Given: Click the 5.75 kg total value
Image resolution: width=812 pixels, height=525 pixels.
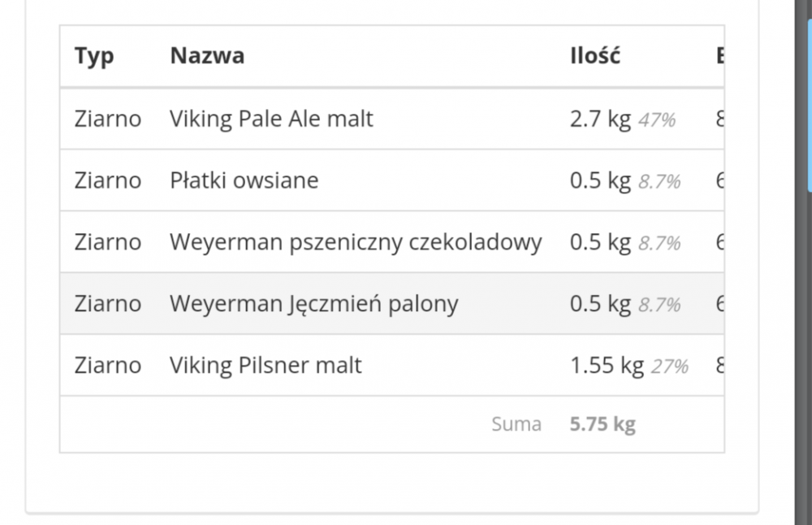Looking at the screenshot, I should 603,424.
